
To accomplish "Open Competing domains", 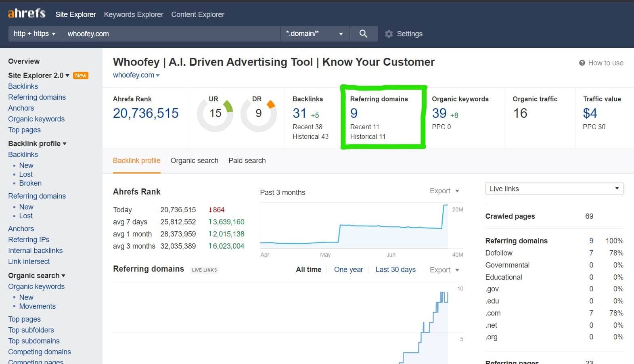I will [x=39, y=352].
